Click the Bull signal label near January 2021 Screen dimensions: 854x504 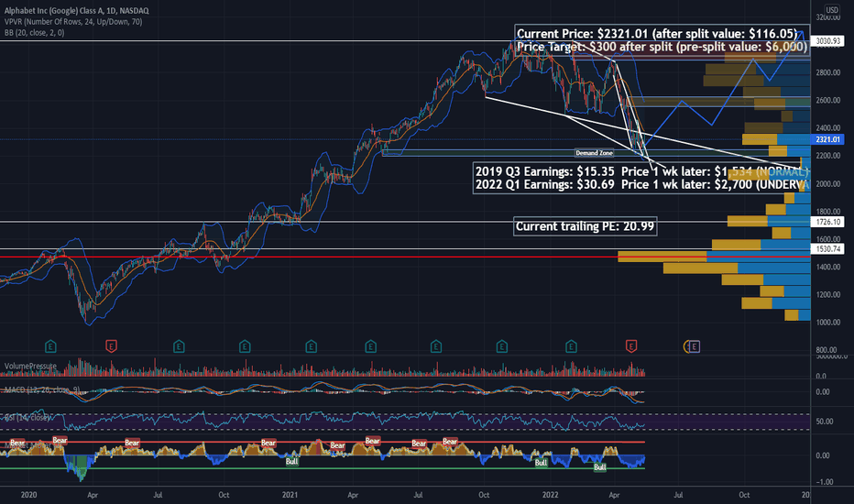(x=292, y=462)
